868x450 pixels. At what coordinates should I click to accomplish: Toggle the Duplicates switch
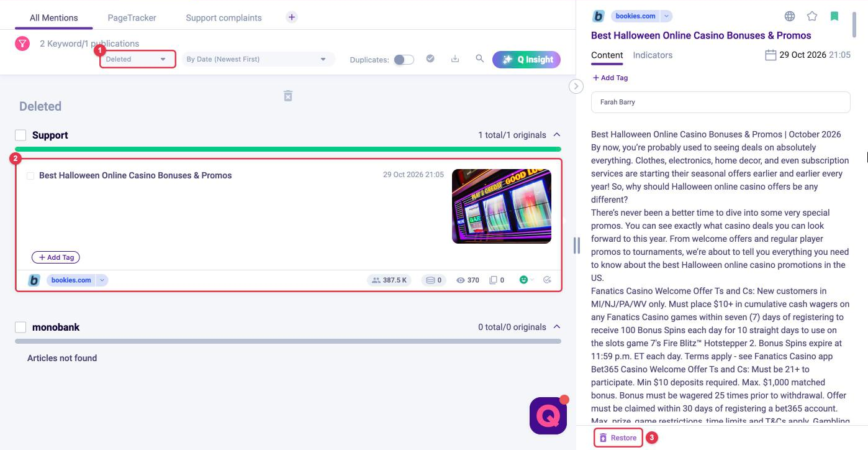(x=404, y=60)
